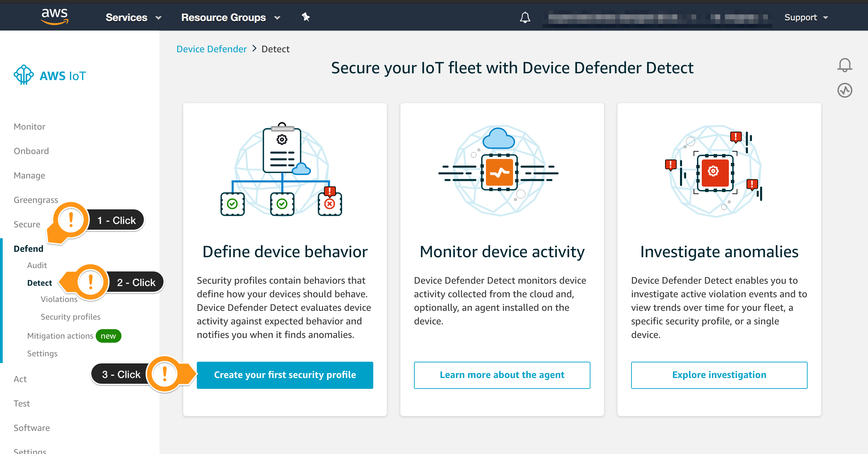Click the Explore investigation button
This screenshot has width=868, height=454.
[719, 375]
